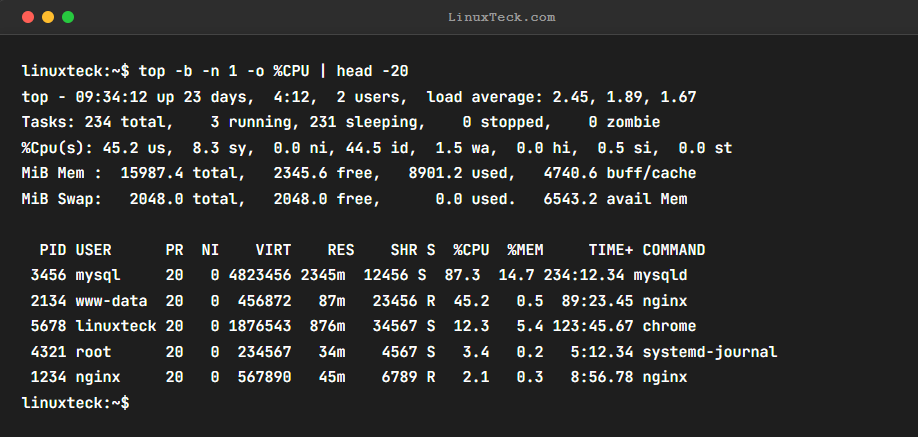This screenshot has width=918, height=437.
Task: Click the final 'linuxteck:~$' prompt
Action: tap(76, 403)
